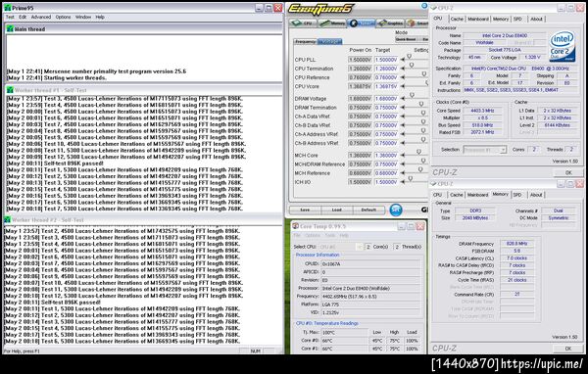Click the Core Speed value in CPU-Z

(482, 111)
